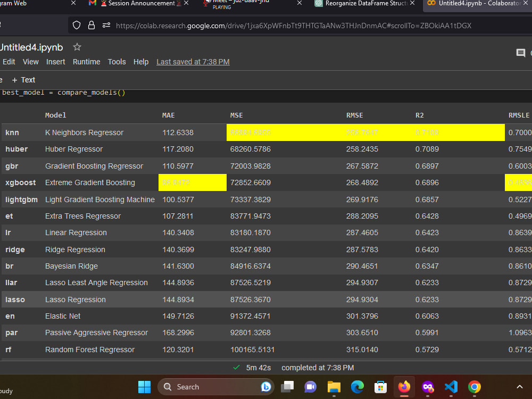Open File Explorer from taskbar
Viewport: 532px width, 399px height.
[334, 387]
